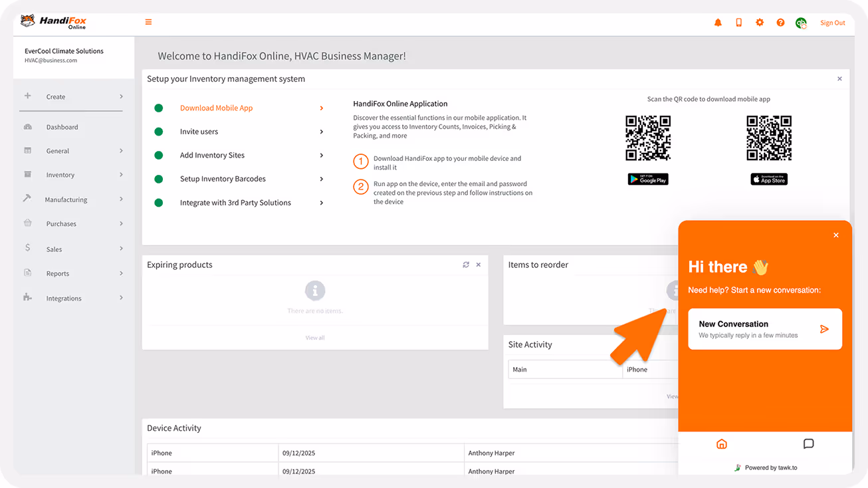Click Main cell in Site Activity
The width and height of the screenshot is (868, 488).
[x=566, y=370]
